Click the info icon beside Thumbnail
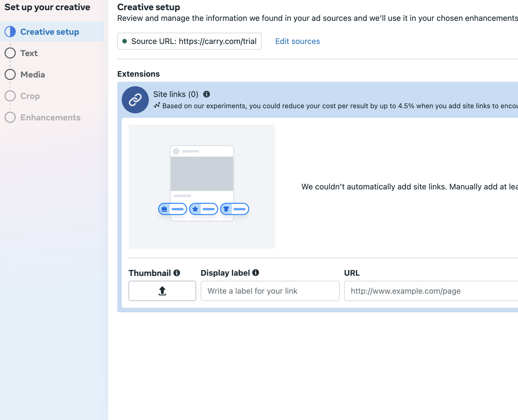Viewport: 518px width, 420px height. [x=177, y=273]
